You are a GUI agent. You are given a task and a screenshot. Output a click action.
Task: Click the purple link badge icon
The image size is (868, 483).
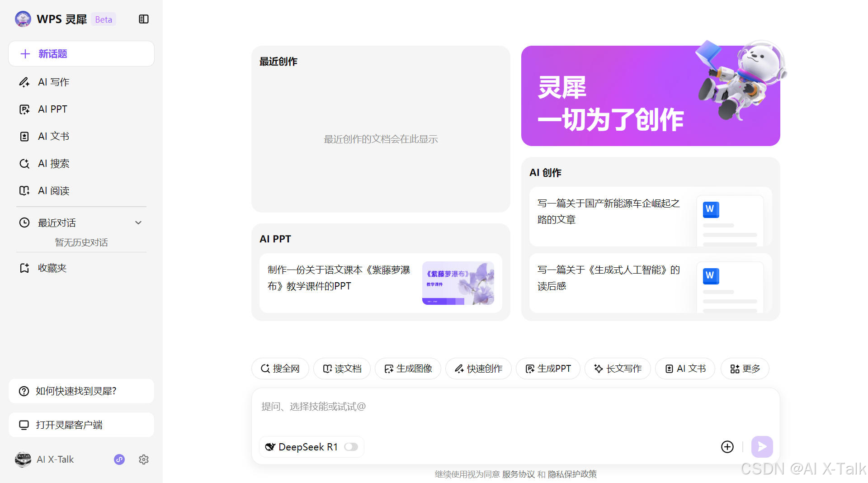click(119, 459)
